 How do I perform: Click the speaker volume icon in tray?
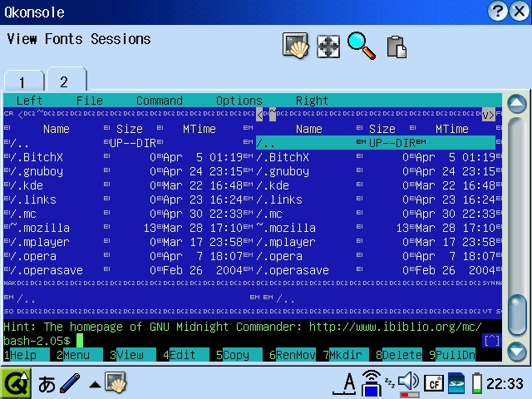[408, 382]
